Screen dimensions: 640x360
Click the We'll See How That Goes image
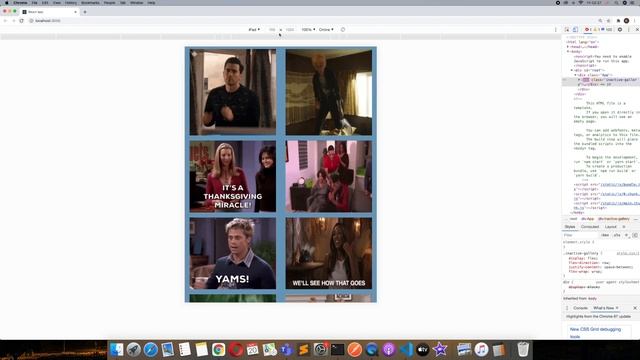tap(329, 253)
